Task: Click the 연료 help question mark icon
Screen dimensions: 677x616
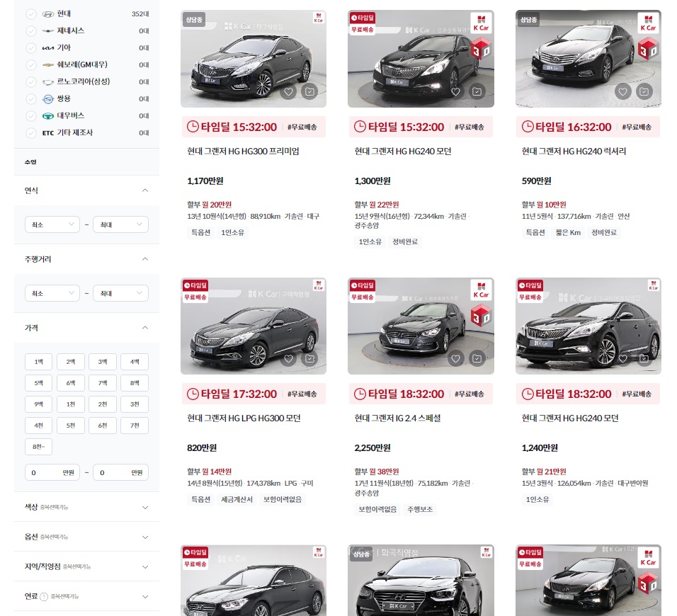Action: click(44, 597)
